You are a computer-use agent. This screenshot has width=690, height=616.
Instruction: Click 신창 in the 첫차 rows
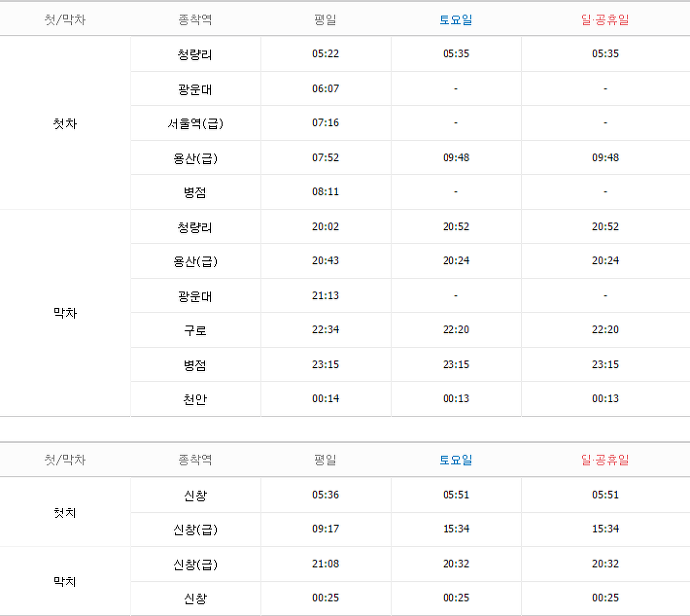(x=195, y=496)
